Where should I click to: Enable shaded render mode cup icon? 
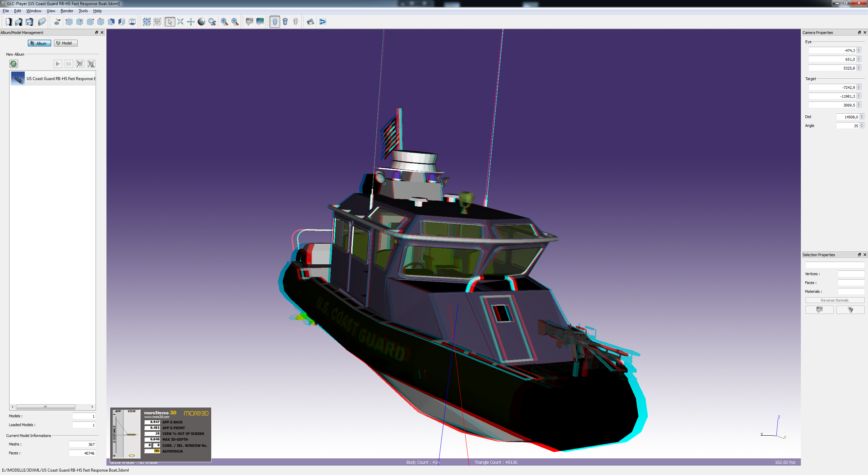click(275, 22)
